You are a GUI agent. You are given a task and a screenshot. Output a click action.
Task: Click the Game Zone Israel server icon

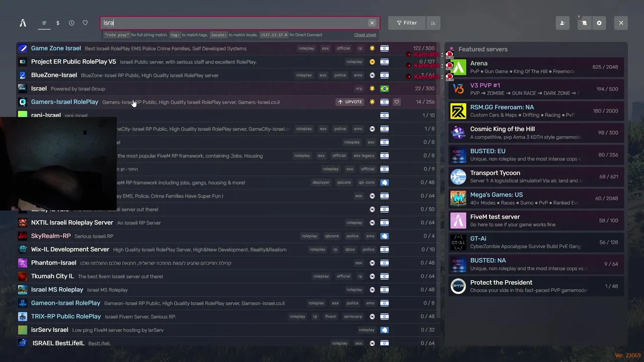(x=23, y=48)
